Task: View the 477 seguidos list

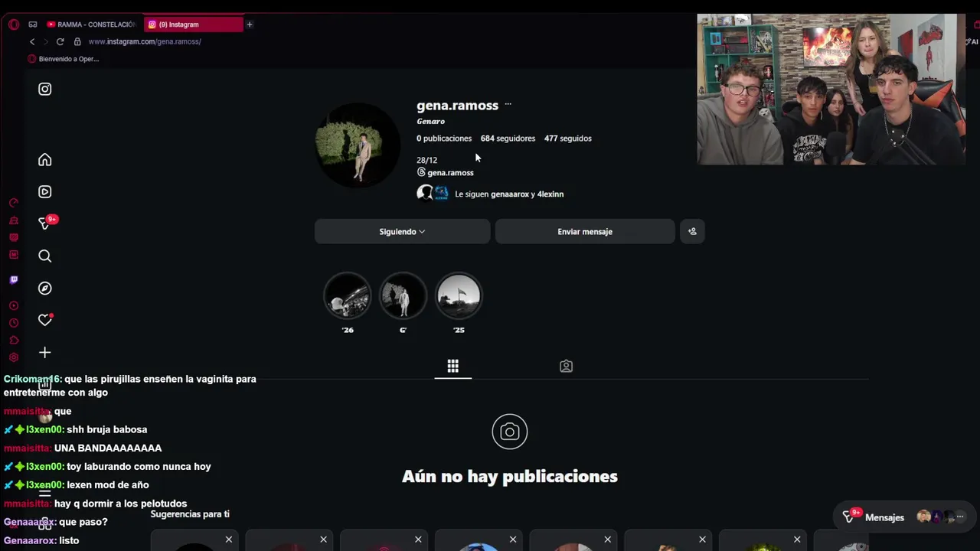Action: click(568, 139)
